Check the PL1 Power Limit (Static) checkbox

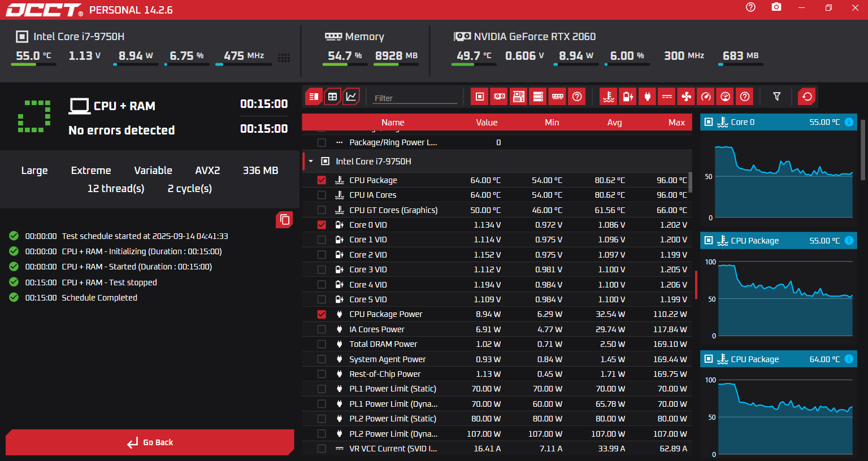(x=322, y=389)
